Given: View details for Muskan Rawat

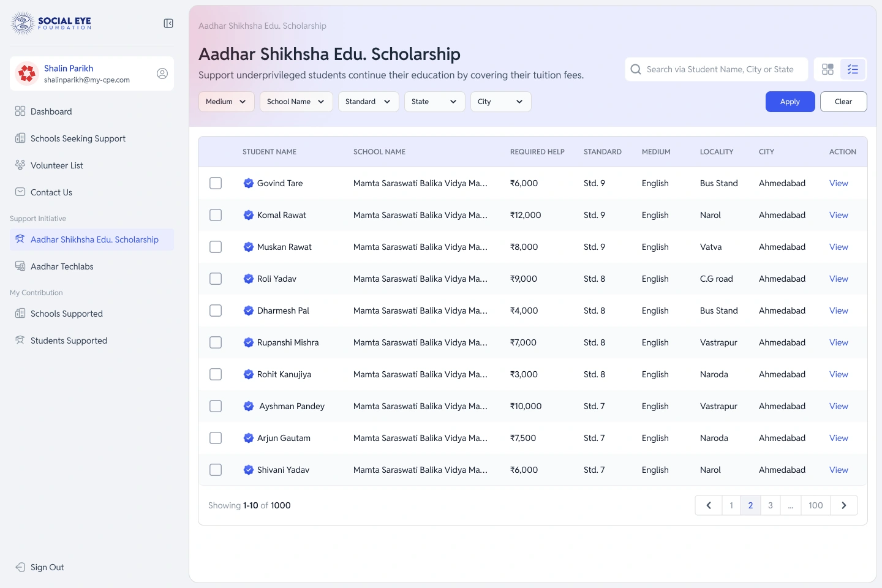Looking at the screenshot, I should point(839,247).
